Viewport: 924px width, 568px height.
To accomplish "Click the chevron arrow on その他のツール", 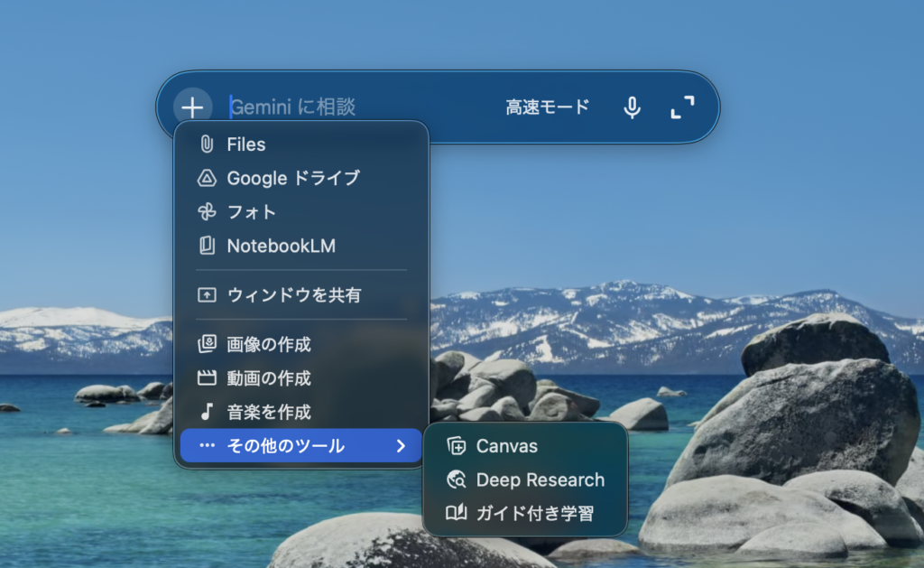I will (x=401, y=446).
